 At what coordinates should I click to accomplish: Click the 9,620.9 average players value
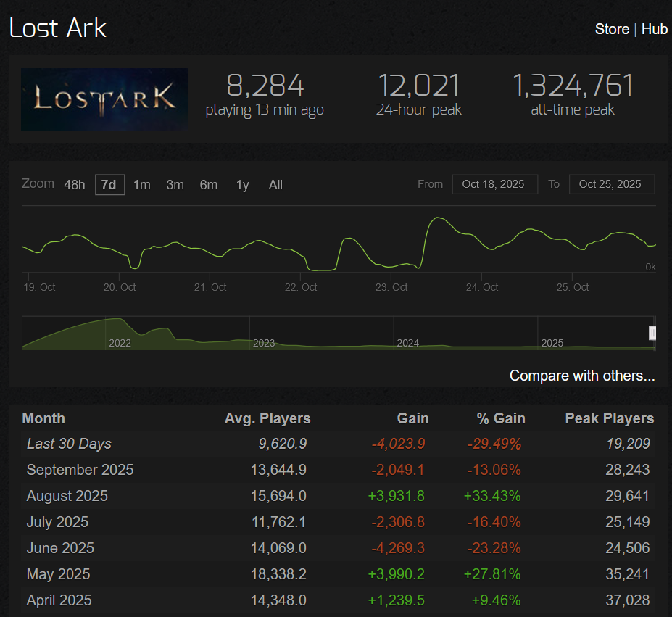pos(283,444)
